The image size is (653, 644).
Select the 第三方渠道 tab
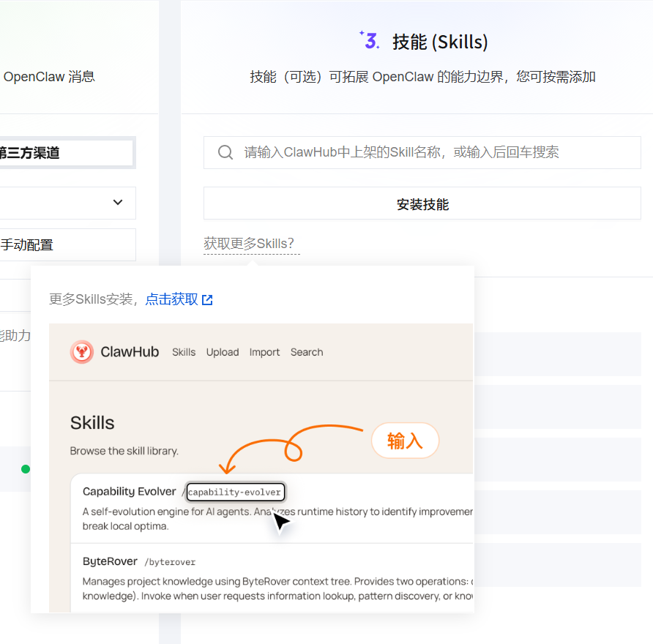[x=66, y=153]
